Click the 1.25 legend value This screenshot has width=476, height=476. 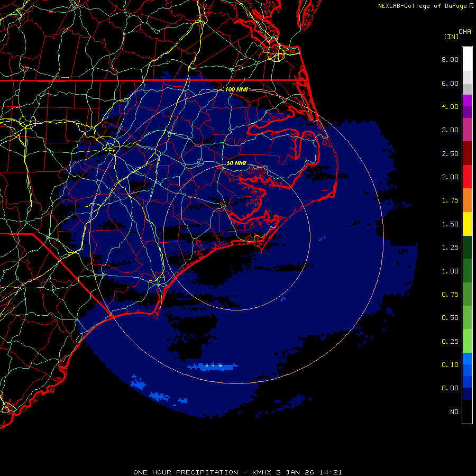pyautogui.click(x=450, y=248)
